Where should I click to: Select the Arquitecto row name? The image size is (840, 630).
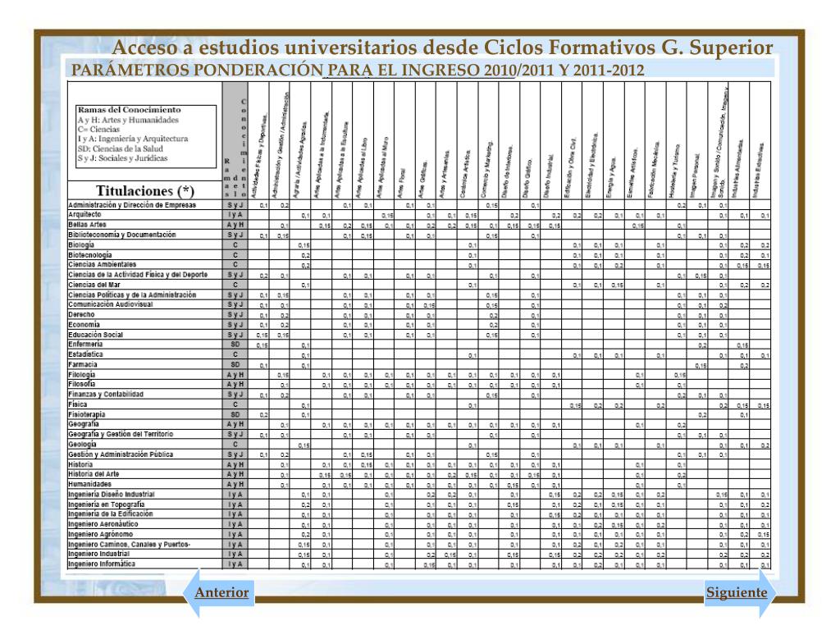[84, 215]
